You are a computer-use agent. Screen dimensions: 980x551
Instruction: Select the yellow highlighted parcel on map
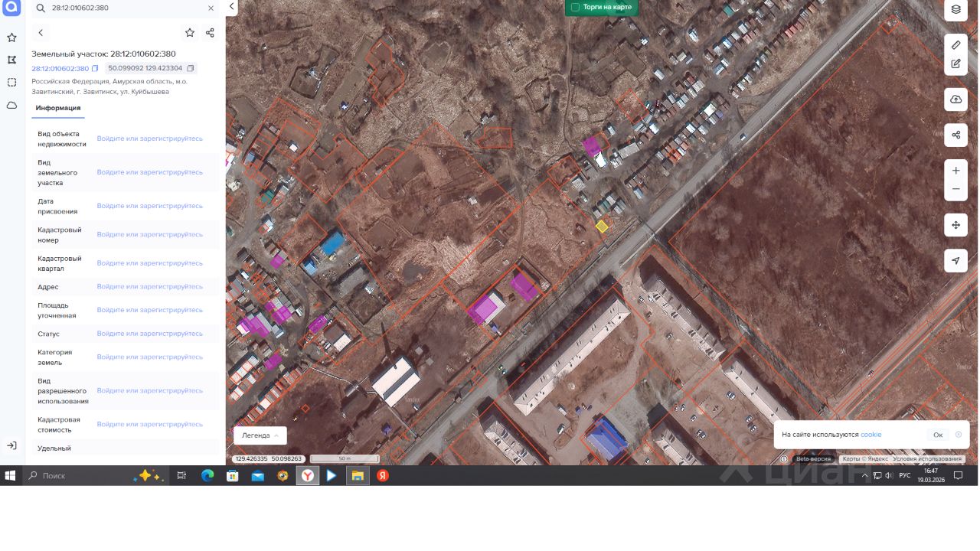[x=602, y=227]
